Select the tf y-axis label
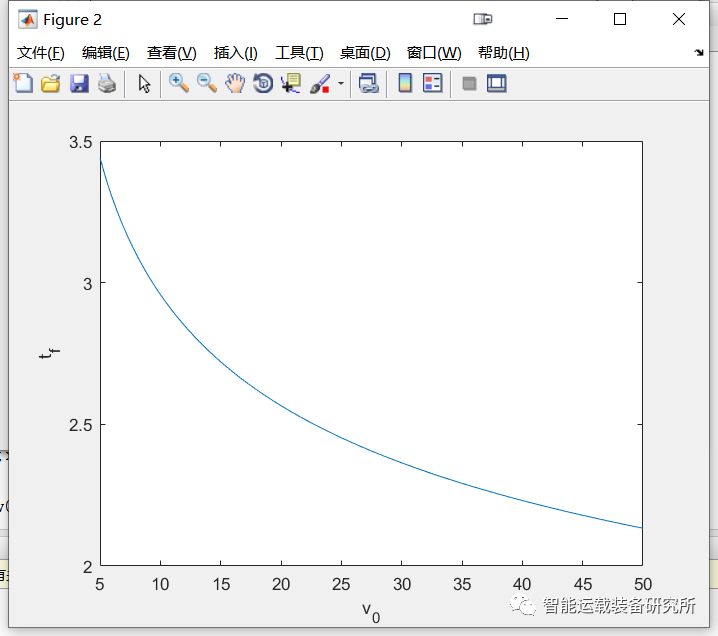 click(x=49, y=353)
